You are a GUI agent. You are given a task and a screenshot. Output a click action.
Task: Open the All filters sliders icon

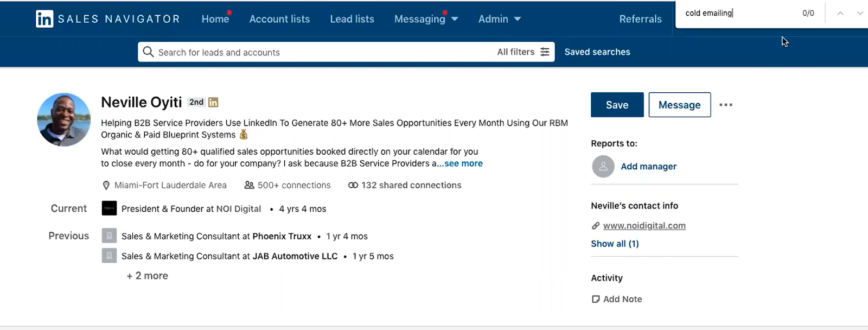tap(545, 52)
